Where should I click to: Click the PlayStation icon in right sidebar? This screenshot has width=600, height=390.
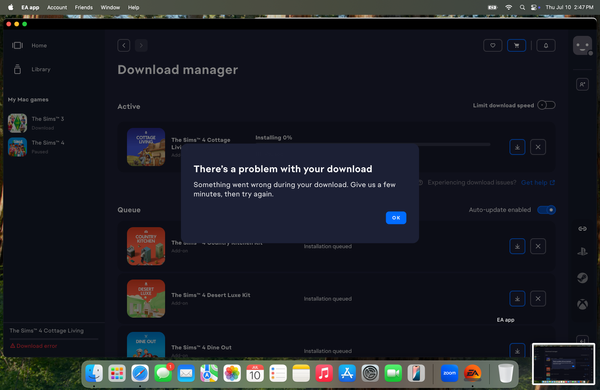click(582, 252)
